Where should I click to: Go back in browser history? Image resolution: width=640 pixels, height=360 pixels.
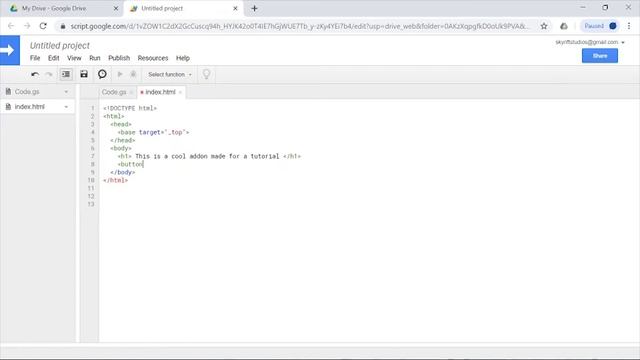[11, 26]
